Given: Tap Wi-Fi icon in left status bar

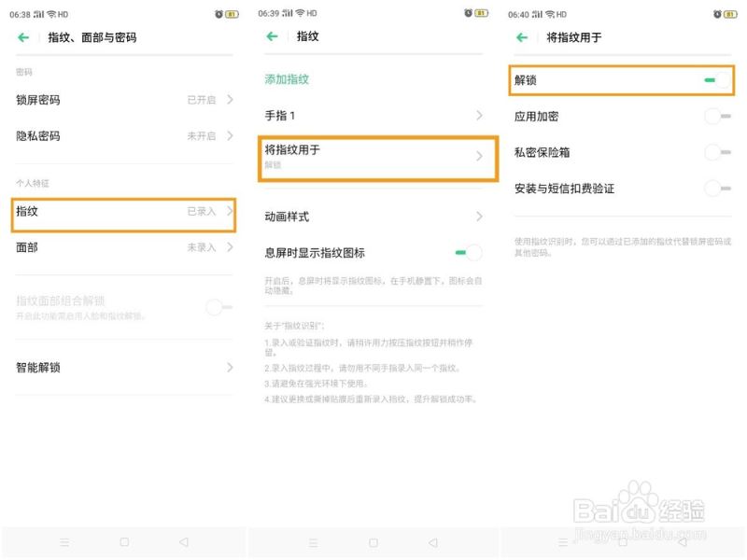Looking at the screenshot, I should click(51, 14).
